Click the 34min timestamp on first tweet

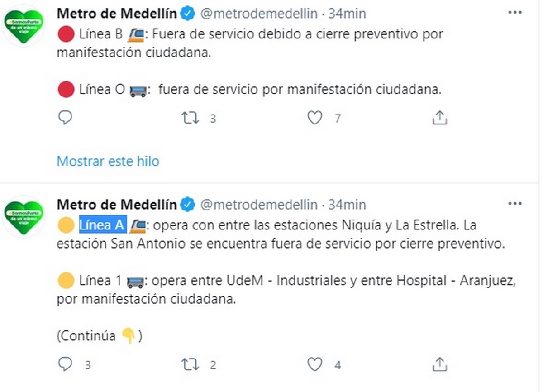(x=347, y=14)
